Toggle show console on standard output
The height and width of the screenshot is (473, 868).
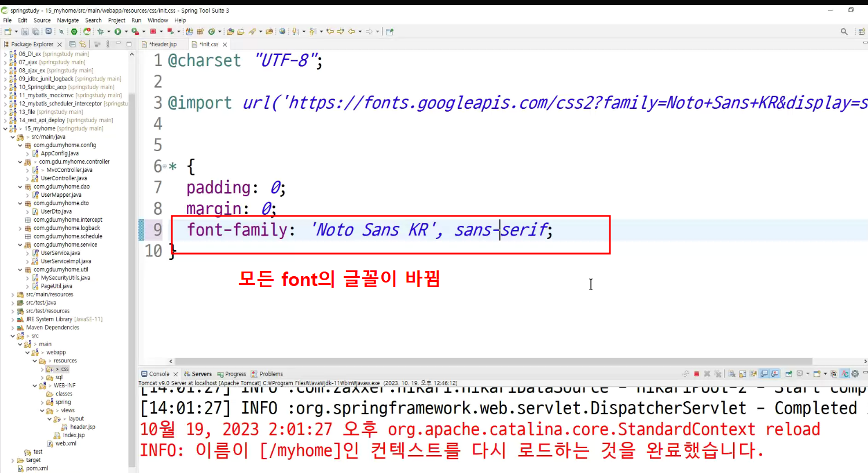764,373
